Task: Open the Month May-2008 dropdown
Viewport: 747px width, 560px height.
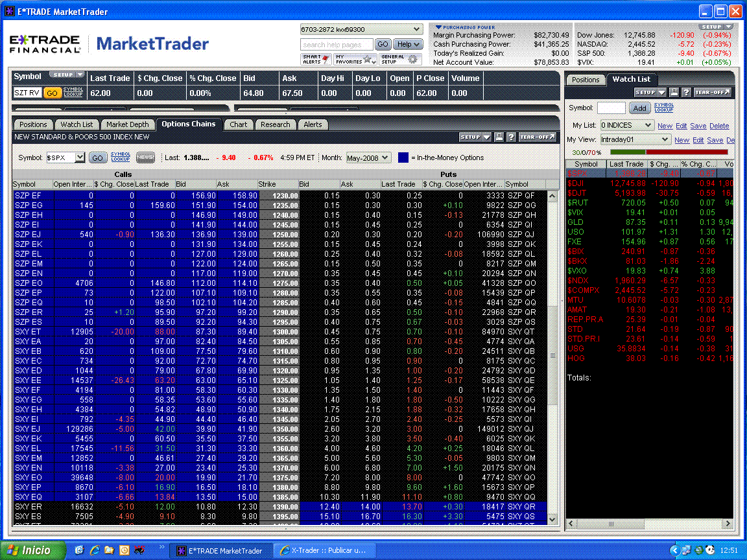Action: 368,157
